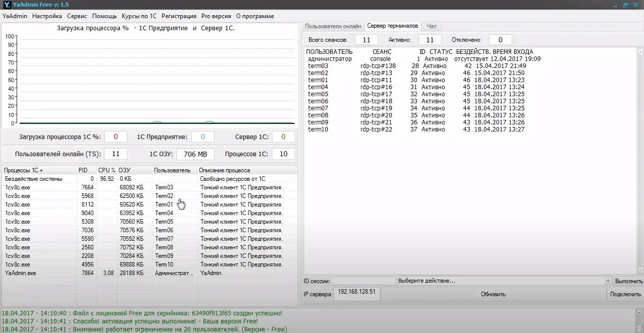Click the term04 session line
The height and width of the screenshot is (333, 644).
pyautogui.click(x=416, y=87)
